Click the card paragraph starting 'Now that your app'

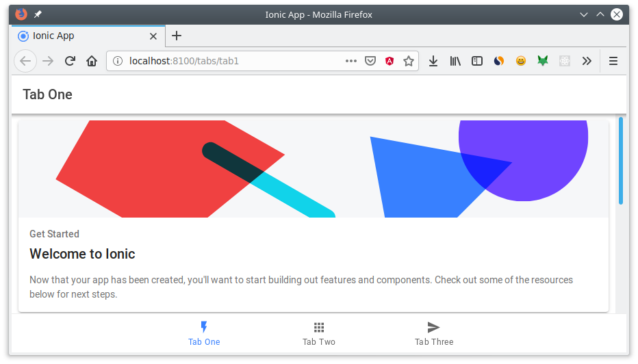click(x=301, y=287)
